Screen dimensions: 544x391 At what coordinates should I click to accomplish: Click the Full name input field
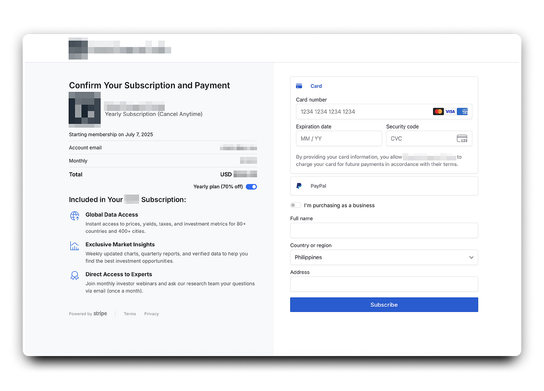click(x=384, y=230)
